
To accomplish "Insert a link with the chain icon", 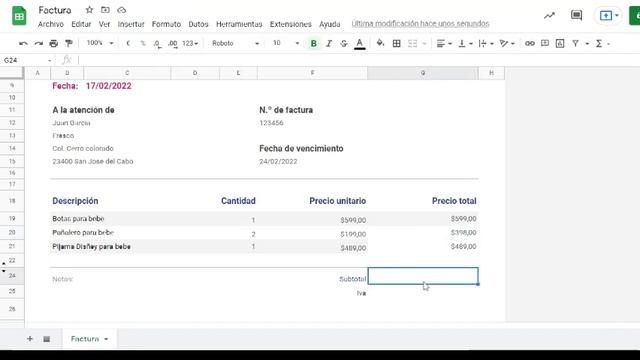I will pyautogui.click(x=529, y=43).
